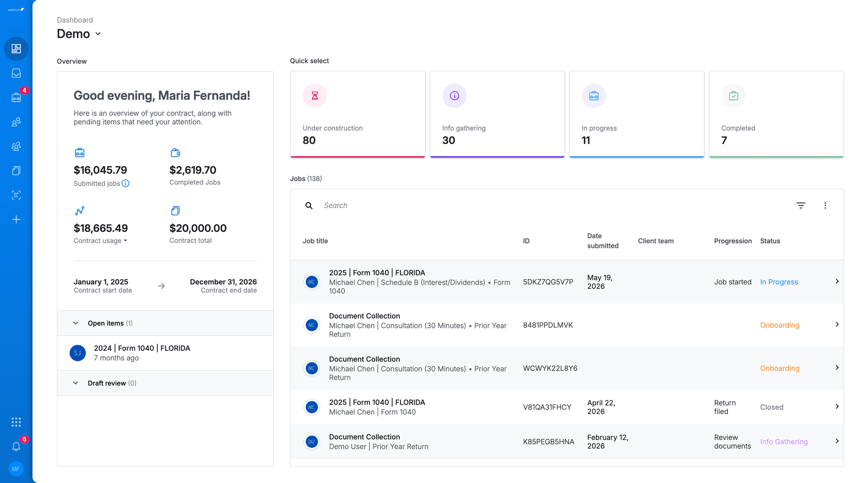
Task: Open the jobs briefcase icon with badge 4
Action: point(16,98)
